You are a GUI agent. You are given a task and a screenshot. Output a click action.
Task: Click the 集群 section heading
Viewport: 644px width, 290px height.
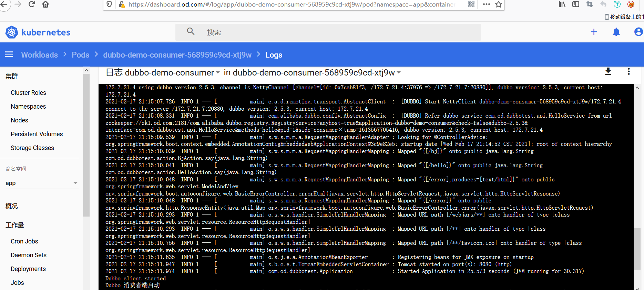(x=12, y=76)
